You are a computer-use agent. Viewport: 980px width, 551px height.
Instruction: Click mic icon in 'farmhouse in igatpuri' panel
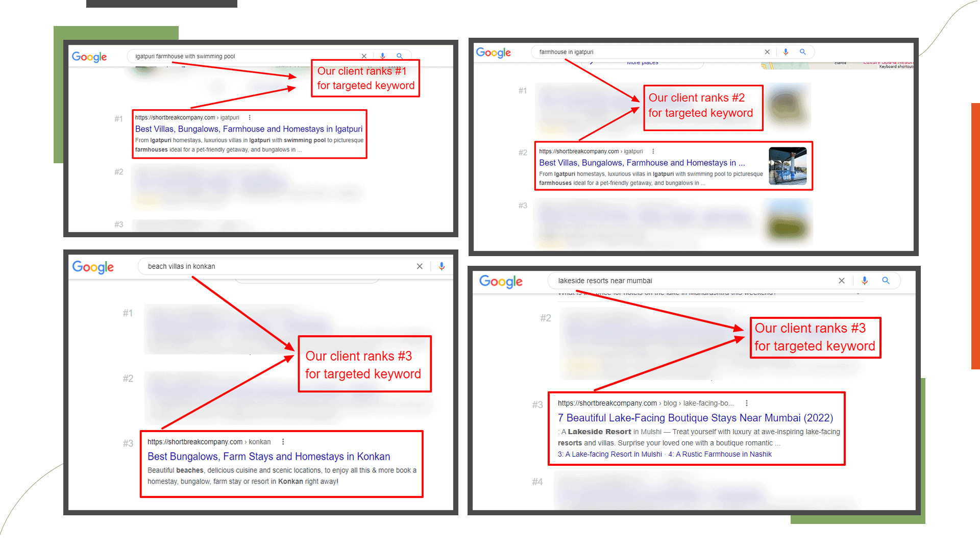786,52
